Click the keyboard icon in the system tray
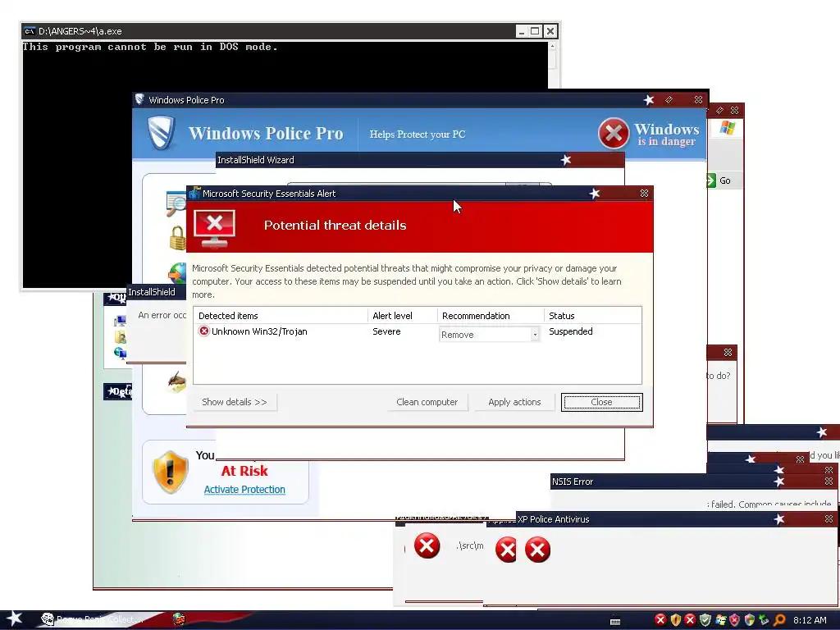840x630 pixels. (615, 622)
